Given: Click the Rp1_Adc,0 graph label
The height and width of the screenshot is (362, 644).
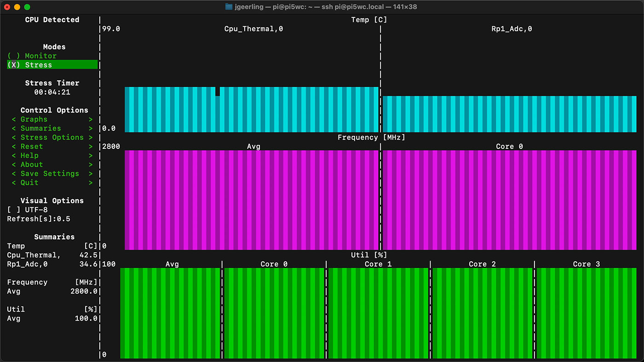Looking at the screenshot, I should point(512,29).
